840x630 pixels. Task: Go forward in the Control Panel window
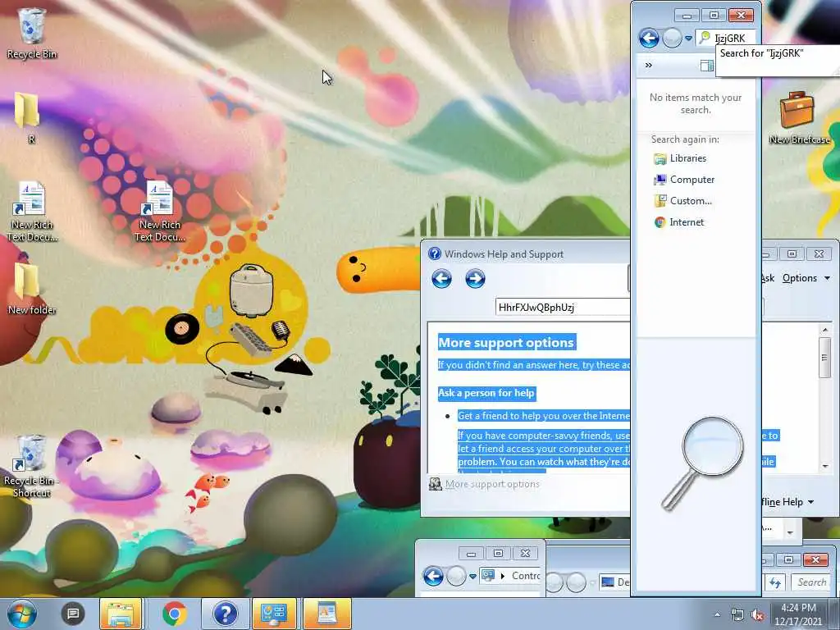click(456, 576)
